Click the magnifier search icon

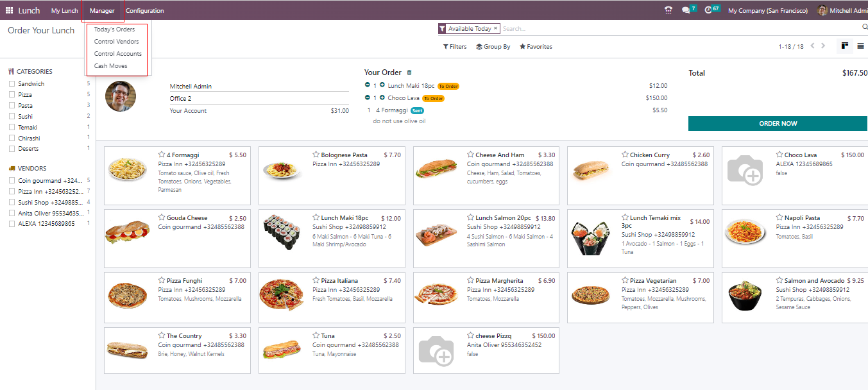864,28
